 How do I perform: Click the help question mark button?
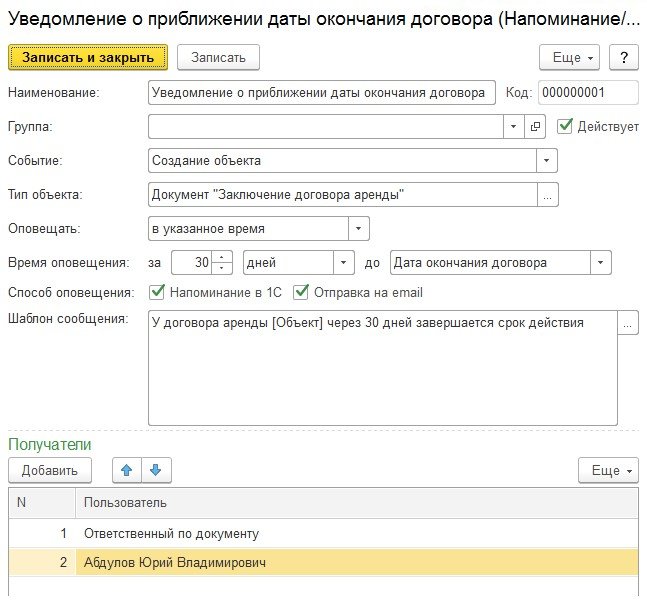coord(624,57)
